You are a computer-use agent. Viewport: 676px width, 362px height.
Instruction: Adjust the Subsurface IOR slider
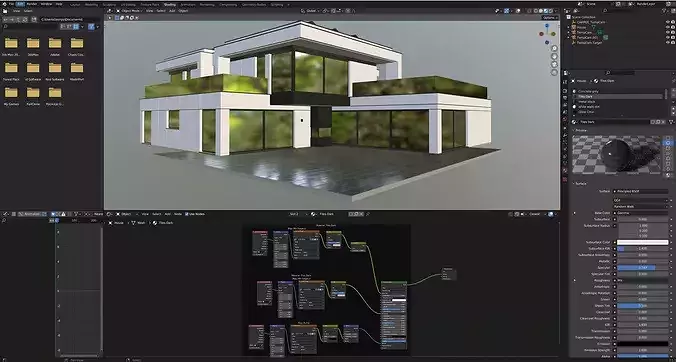click(642, 249)
